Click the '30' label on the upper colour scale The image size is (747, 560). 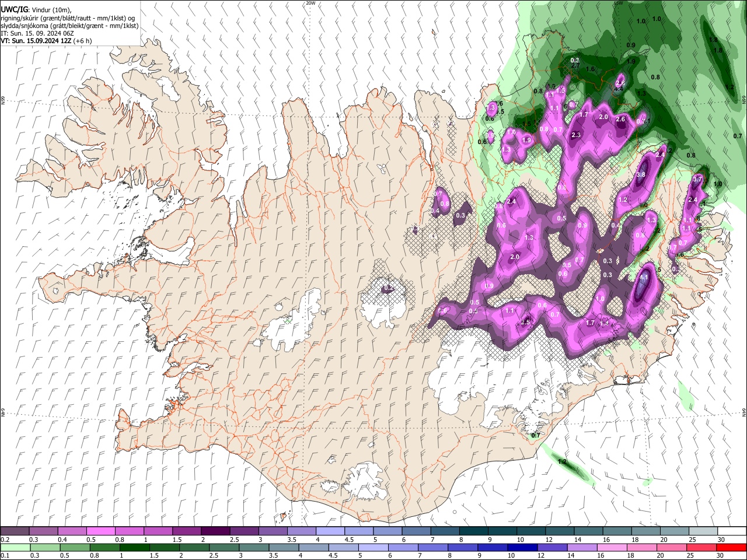click(721, 540)
